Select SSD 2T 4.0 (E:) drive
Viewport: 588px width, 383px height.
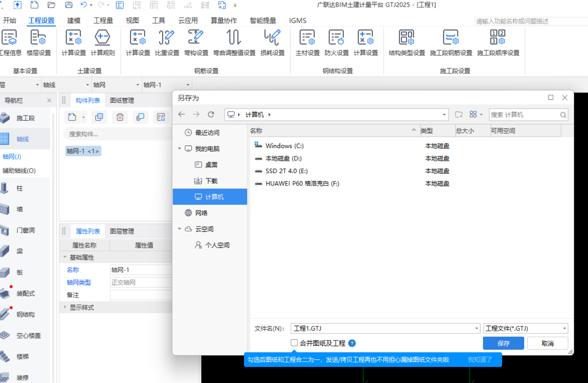[286, 171]
